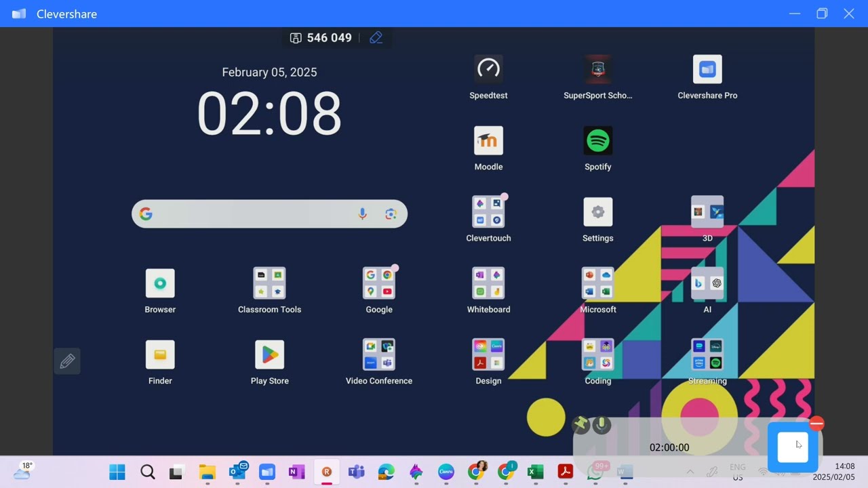Open the Google apps folder

point(379,283)
